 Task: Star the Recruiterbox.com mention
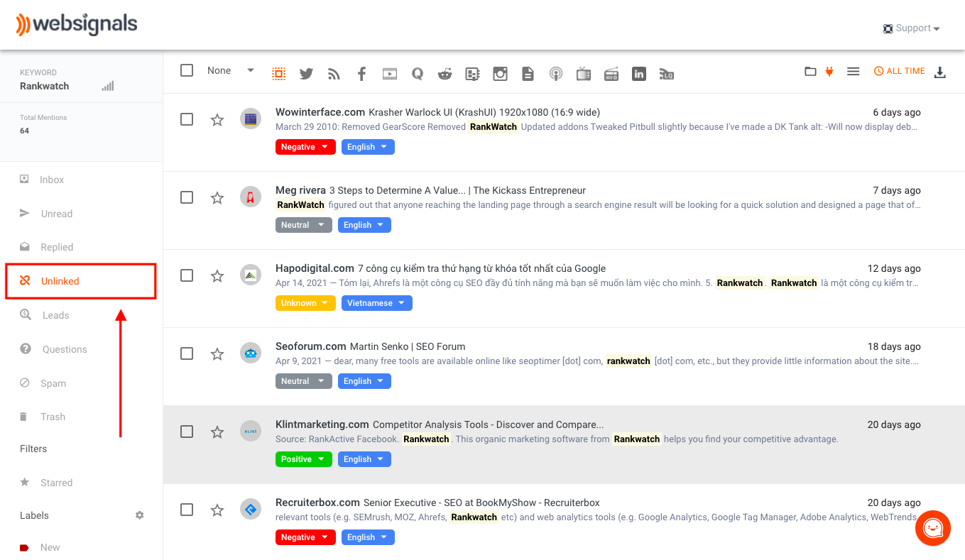click(217, 510)
